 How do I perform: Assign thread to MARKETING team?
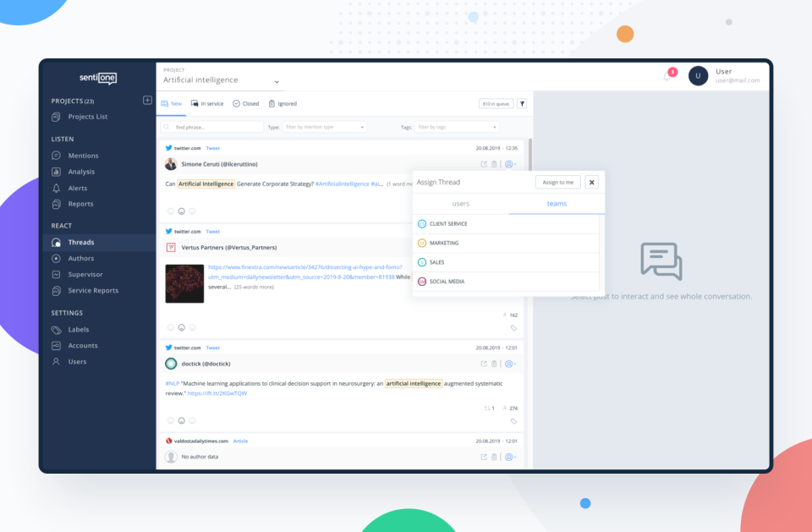(506, 243)
